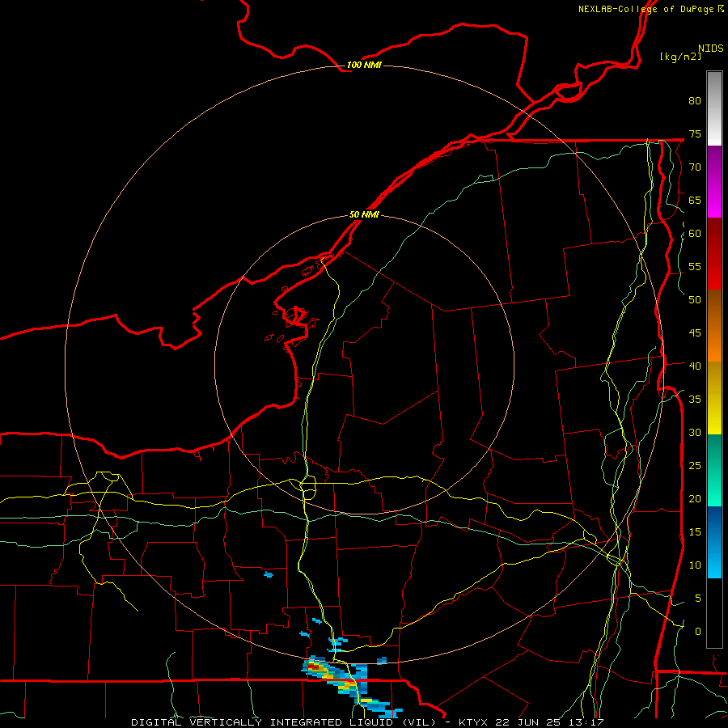Click the '100 NMI' range ring label
Viewport: 728px width, 728px height.
[x=364, y=65]
